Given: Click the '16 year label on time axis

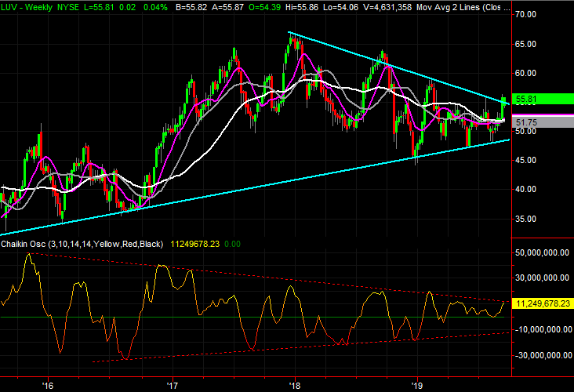Looking at the screenshot, I should coord(48,386).
